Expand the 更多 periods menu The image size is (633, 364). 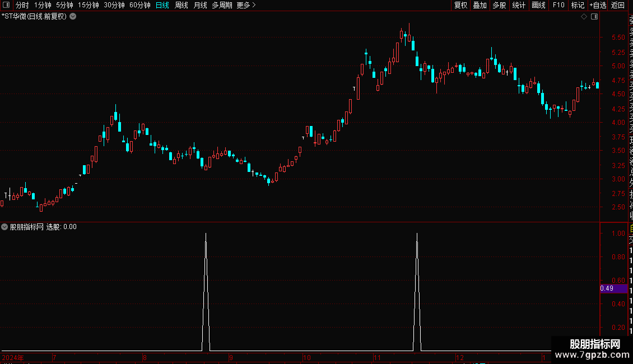(246, 5)
